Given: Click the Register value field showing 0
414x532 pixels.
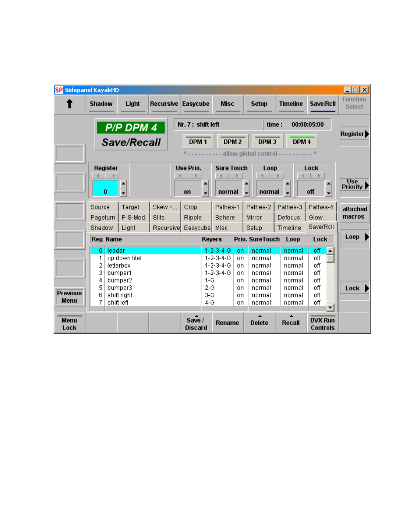Looking at the screenshot, I should click(x=105, y=189).
